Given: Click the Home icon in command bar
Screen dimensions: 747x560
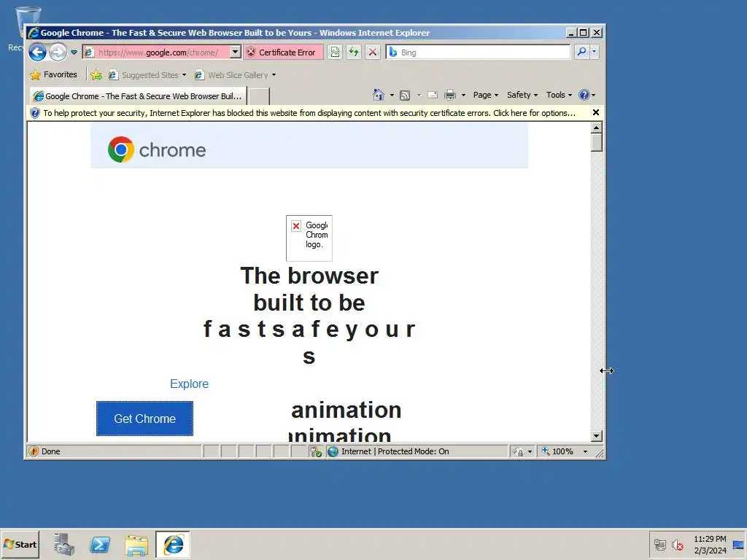Looking at the screenshot, I should (x=379, y=95).
